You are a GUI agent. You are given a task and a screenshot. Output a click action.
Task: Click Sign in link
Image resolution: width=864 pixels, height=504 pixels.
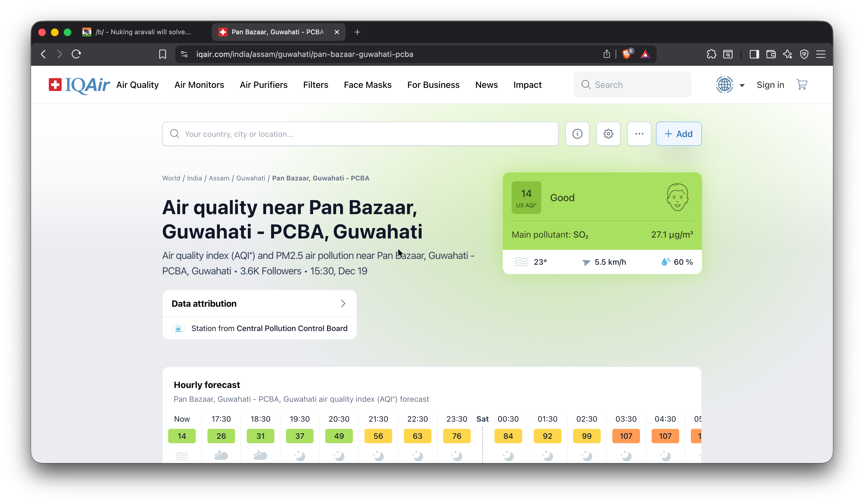point(770,85)
